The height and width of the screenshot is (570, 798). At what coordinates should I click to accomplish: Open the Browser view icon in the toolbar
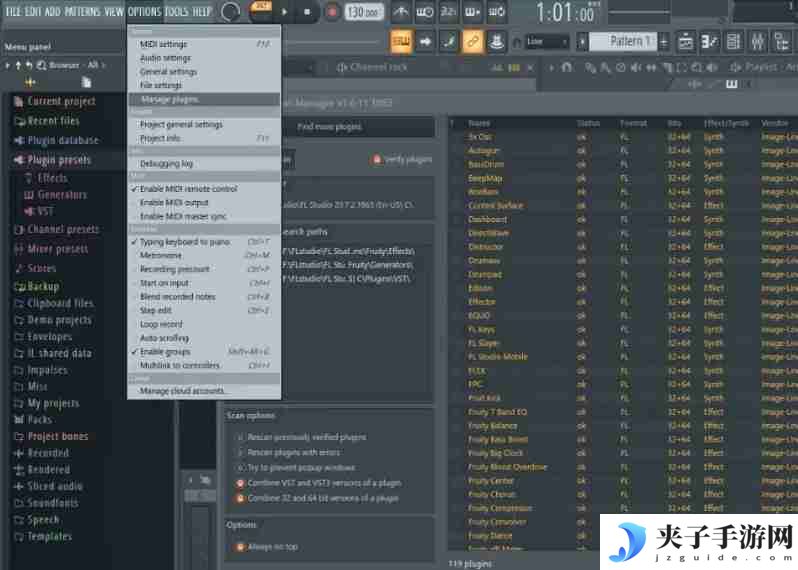pos(781,41)
